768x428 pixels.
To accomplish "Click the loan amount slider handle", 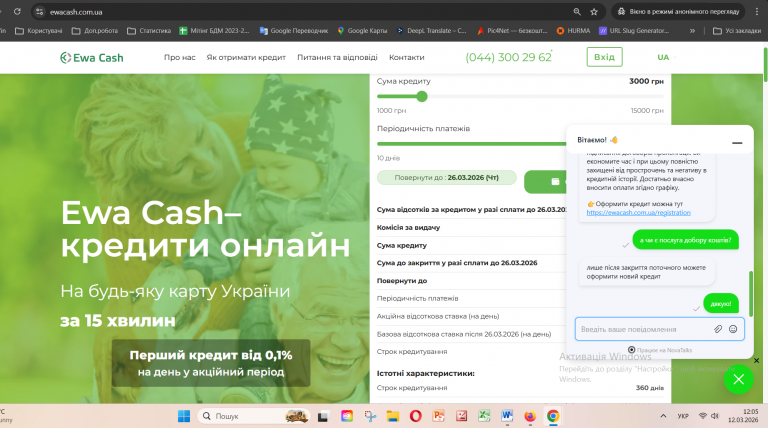I will pos(422,96).
